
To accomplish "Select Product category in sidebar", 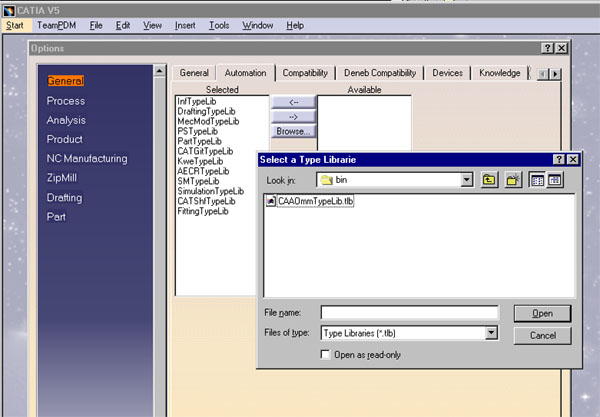I will pyautogui.click(x=64, y=139).
